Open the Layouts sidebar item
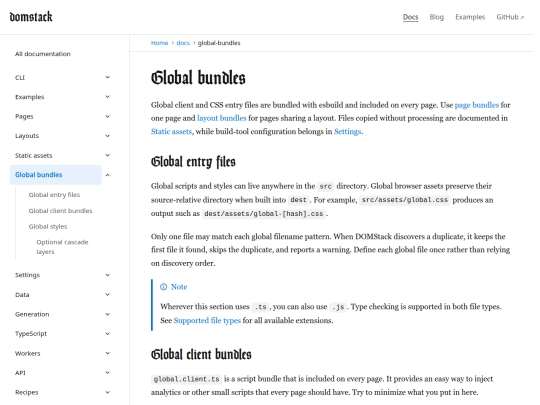Viewport: 540px width, 405px height. pyautogui.click(x=27, y=136)
